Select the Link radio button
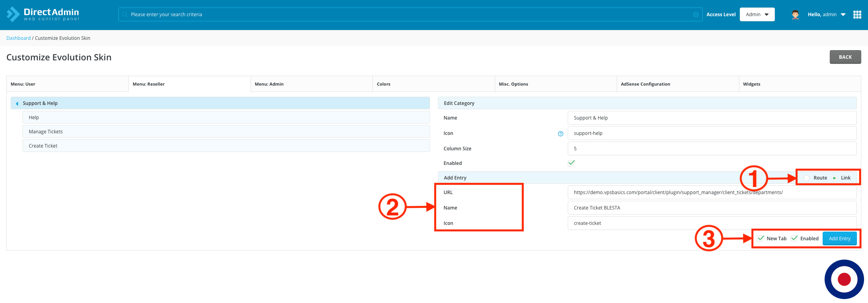 [834, 178]
